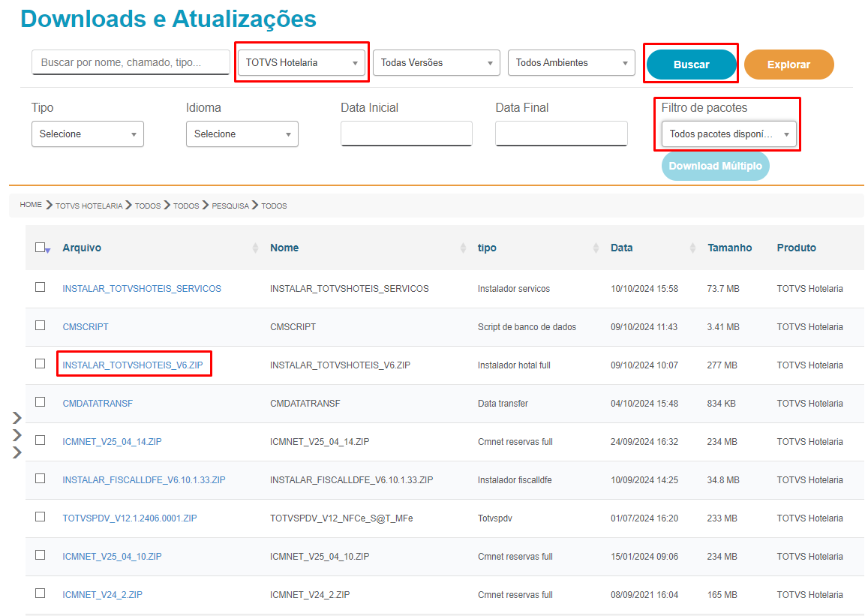The width and height of the screenshot is (868, 616).
Task: Select the '834 KB' size cell
Action: [x=721, y=404]
